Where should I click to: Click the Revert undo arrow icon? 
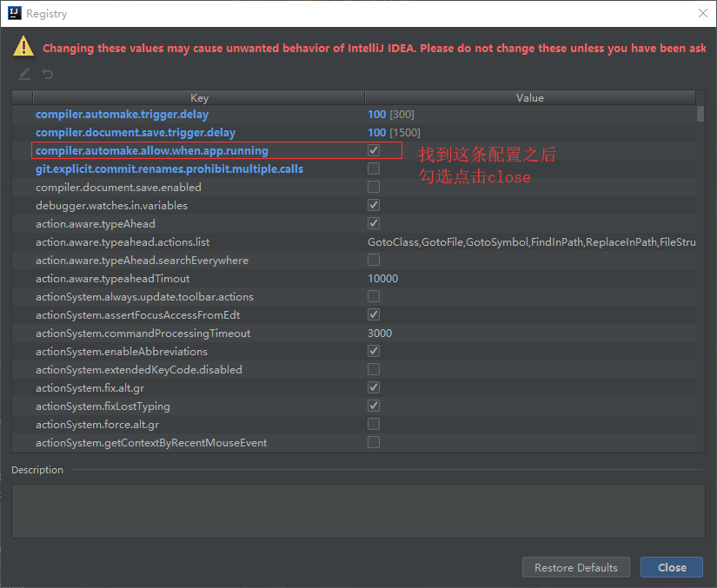48,74
